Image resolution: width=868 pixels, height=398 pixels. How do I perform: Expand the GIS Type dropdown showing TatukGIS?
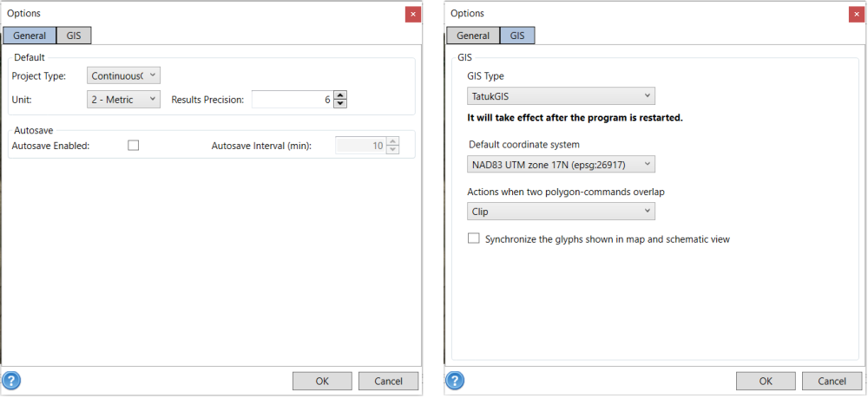561,95
